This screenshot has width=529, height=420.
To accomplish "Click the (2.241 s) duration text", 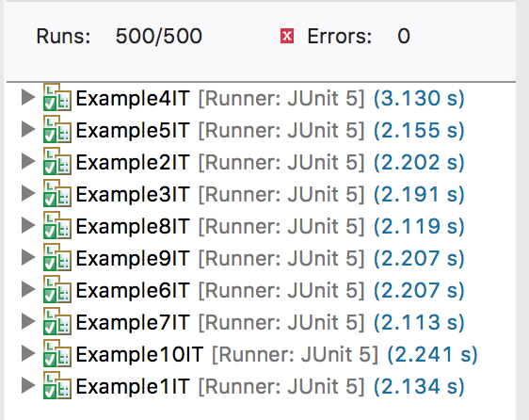I will [x=432, y=355].
